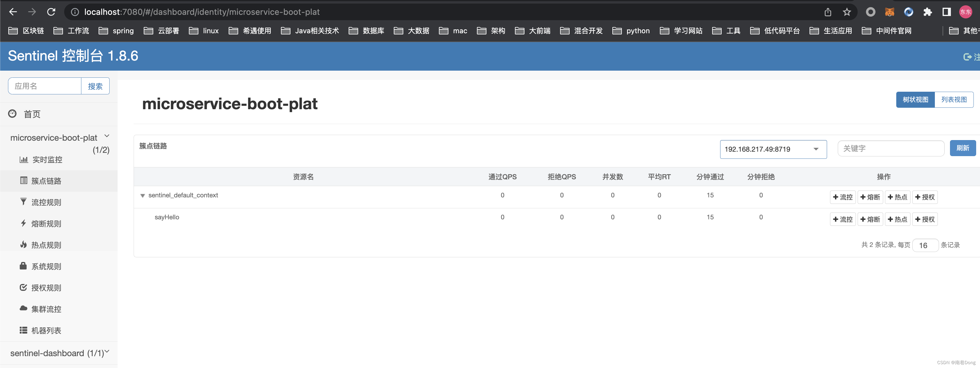
Task: Open the machine IP 192.168.217.49:8719 dropdown
Action: pos(773,149)
